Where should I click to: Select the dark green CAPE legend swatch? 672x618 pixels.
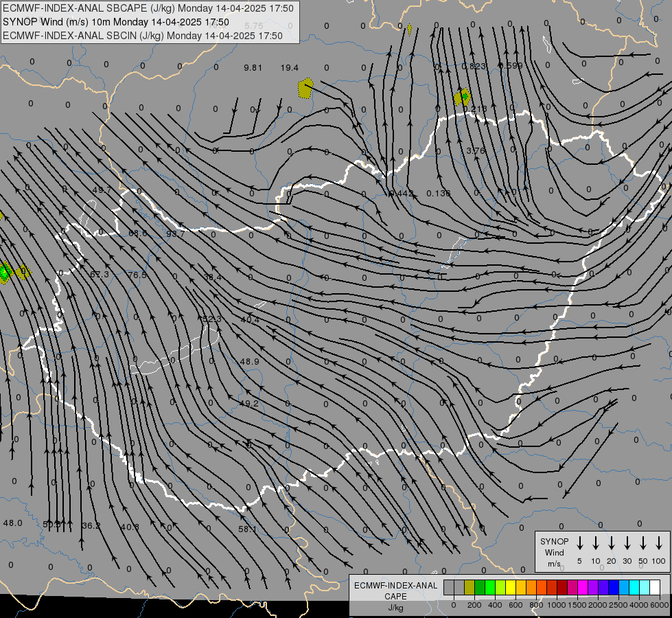tap(480, 588)
